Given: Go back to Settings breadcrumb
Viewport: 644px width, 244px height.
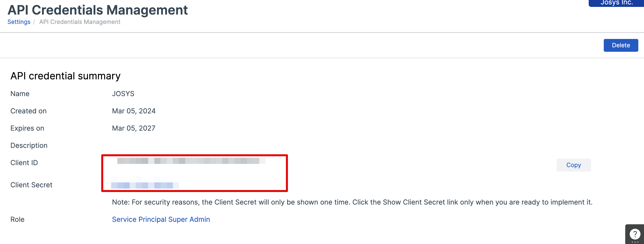Looking at the screenshot, I should point(19,22).
